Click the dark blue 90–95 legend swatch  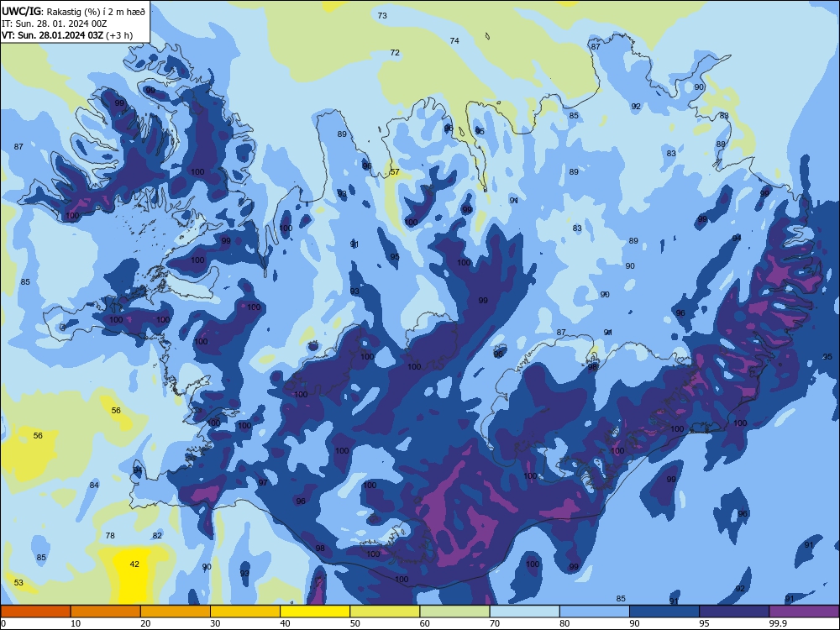coord(664,612)
